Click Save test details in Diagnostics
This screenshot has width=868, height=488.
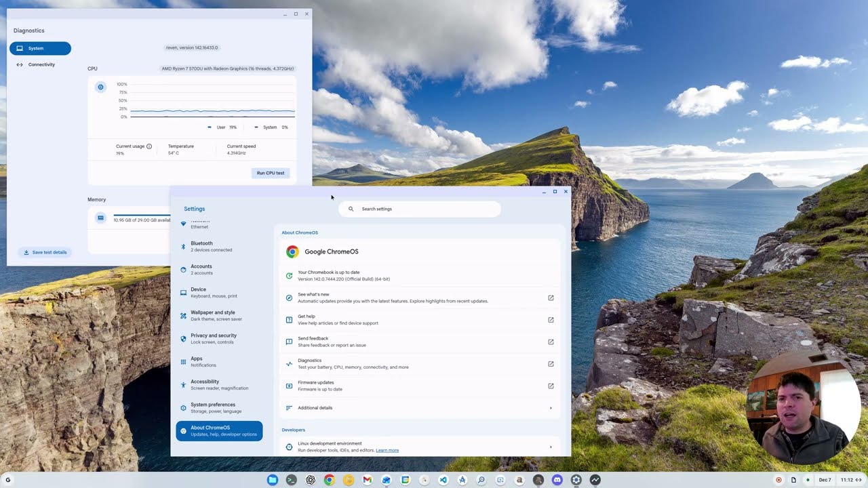pyautogui.click(x=45, y=252)
